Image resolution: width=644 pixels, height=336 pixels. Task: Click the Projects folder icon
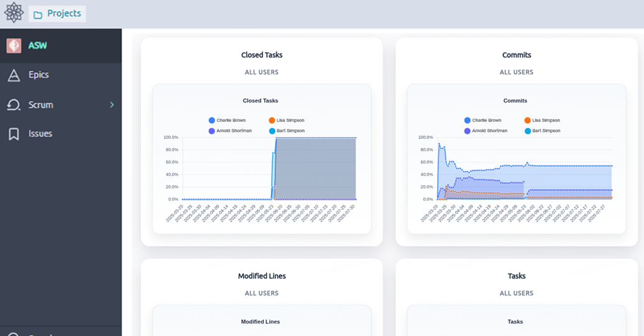click(x=38, y=14)
